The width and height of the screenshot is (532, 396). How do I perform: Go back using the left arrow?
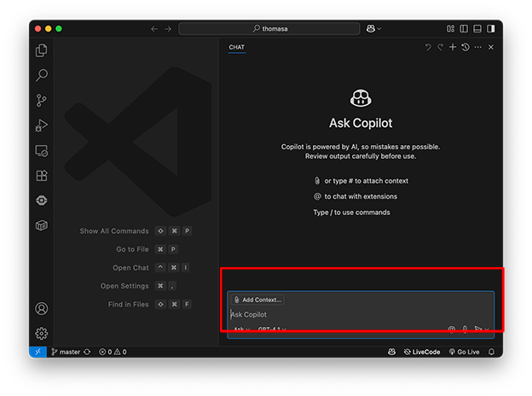coord(154,29)
